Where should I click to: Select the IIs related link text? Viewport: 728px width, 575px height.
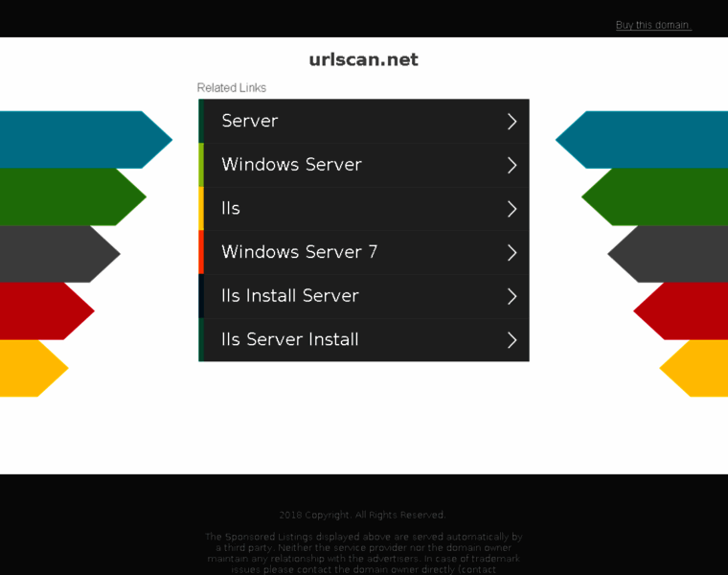[231, 208]
